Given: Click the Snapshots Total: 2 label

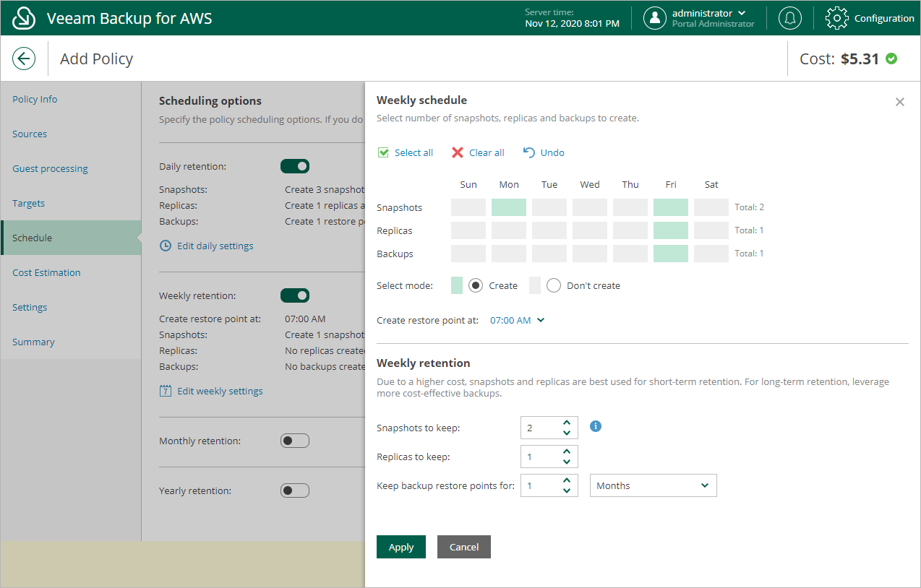Looking at the screenshot, I should click(750, 207).
